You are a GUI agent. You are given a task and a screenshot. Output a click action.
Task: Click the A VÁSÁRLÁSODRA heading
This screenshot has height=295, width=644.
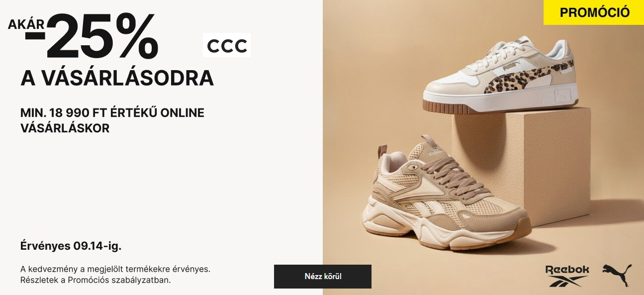[x=117, y=79]
